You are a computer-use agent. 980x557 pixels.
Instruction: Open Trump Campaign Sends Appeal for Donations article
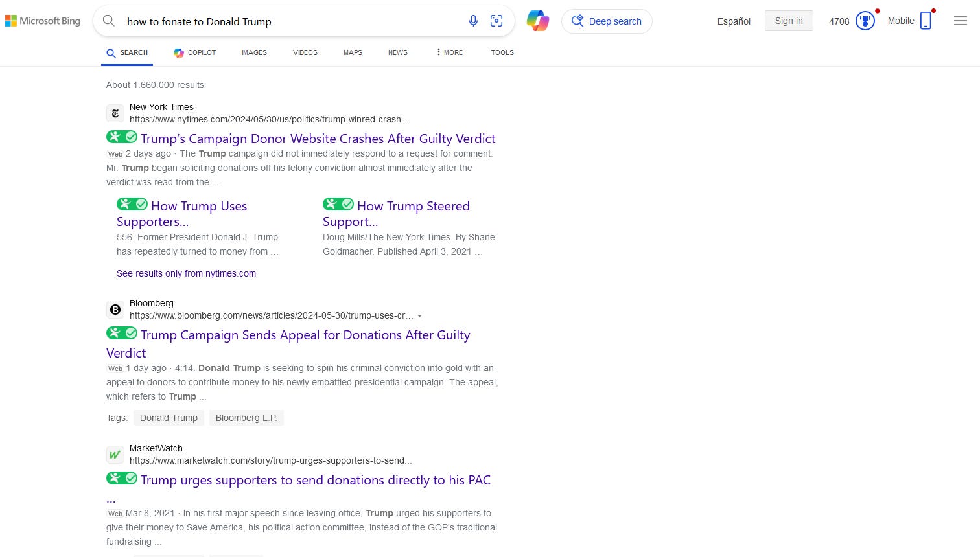coord(288,344)
